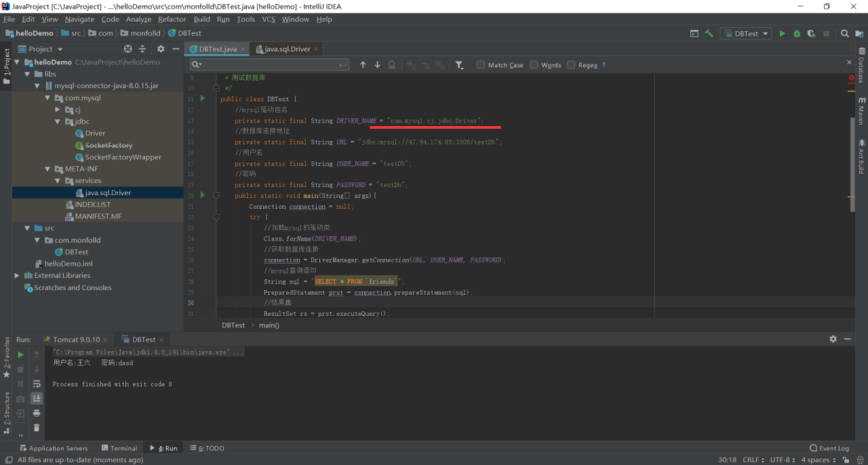Click the green Run button in top toolbar
This screenshot has height=465, width=868.
click(x=782, y=33)
